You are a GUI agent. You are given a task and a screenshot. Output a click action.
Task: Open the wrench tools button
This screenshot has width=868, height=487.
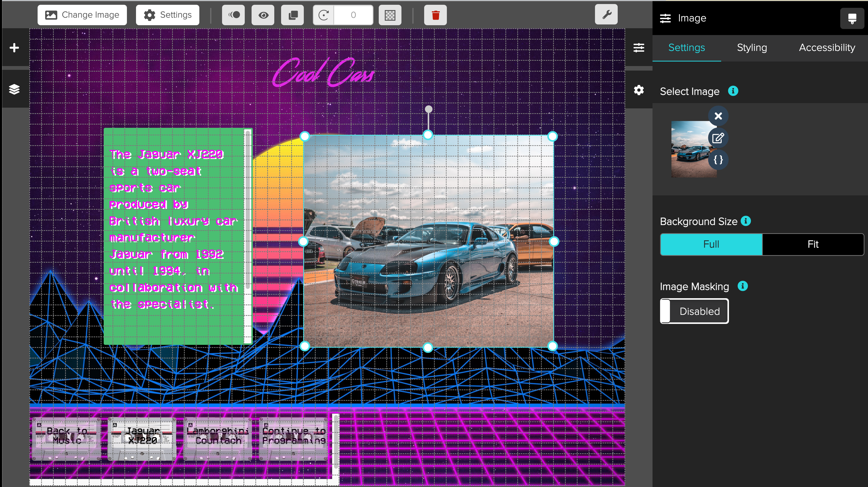click(606, 14)
